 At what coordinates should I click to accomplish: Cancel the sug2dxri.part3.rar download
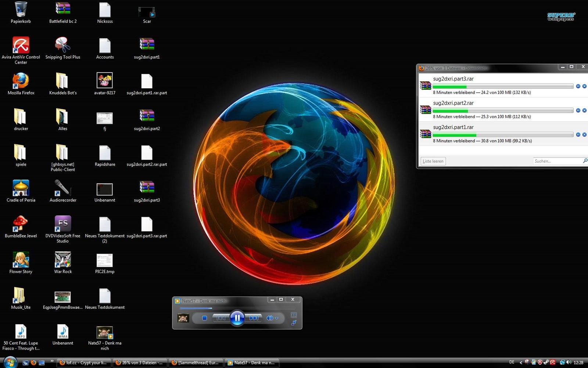click(584, 86)
